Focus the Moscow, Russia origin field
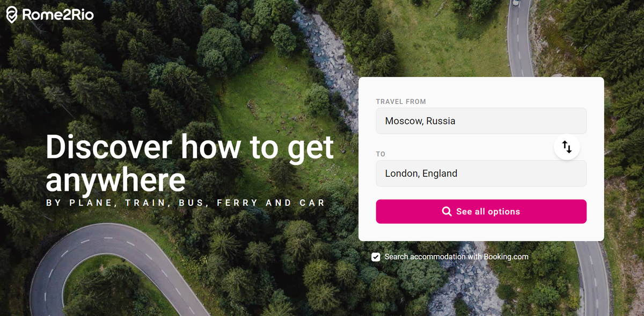 pyautogui.click(x=481, y=121)
